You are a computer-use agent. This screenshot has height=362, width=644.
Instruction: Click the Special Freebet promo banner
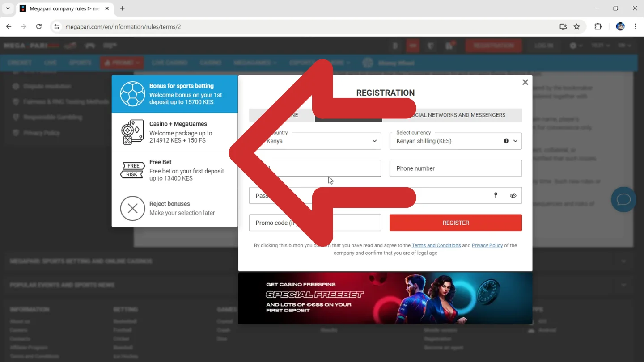pos(385,298)
